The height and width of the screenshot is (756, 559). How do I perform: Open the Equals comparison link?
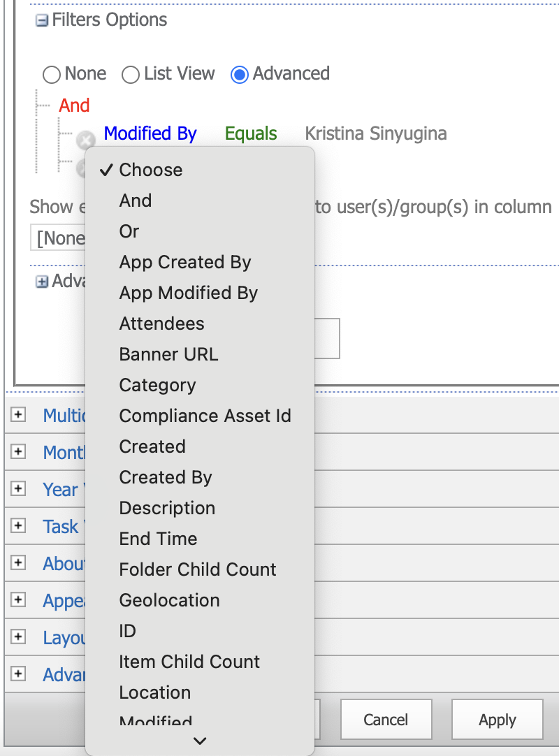tap(250, 133)
